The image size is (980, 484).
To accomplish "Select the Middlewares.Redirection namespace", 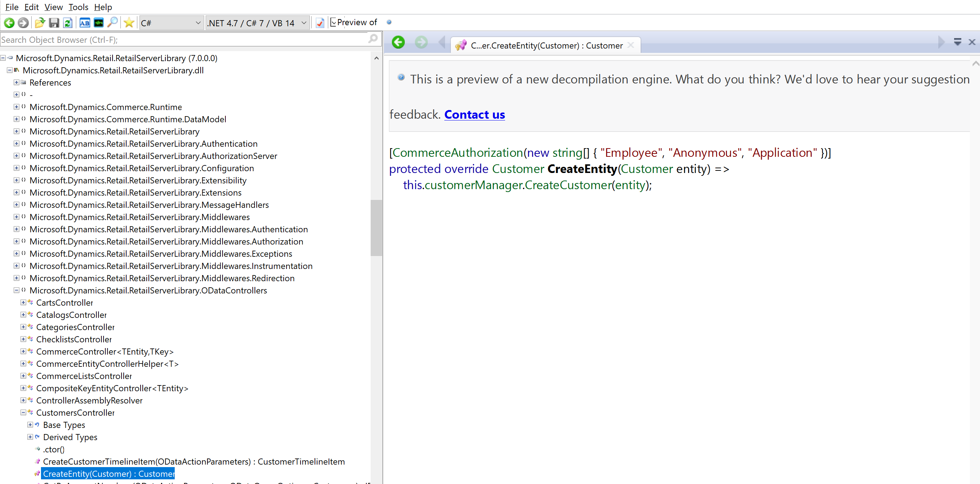I will click(162, 278).
